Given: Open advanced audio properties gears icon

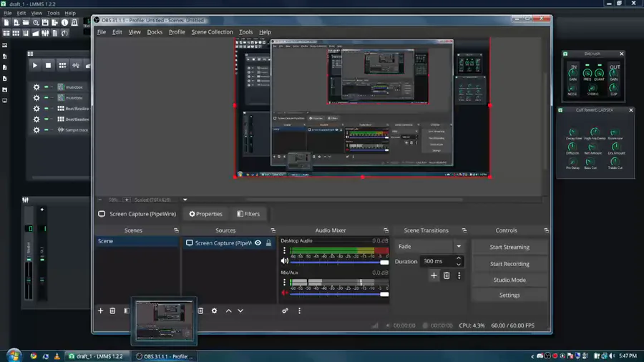Looking at the screenshot, I should (285, 310).
